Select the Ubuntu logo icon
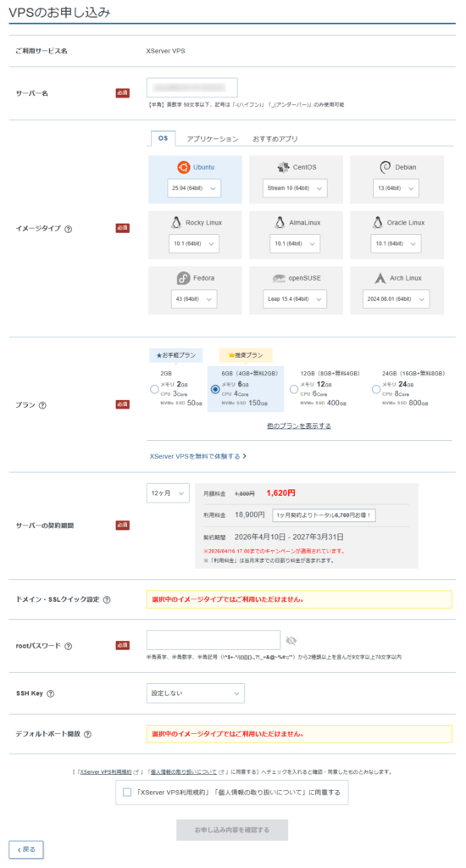Screen dimensions: 466x868 (x=183, y=167)
